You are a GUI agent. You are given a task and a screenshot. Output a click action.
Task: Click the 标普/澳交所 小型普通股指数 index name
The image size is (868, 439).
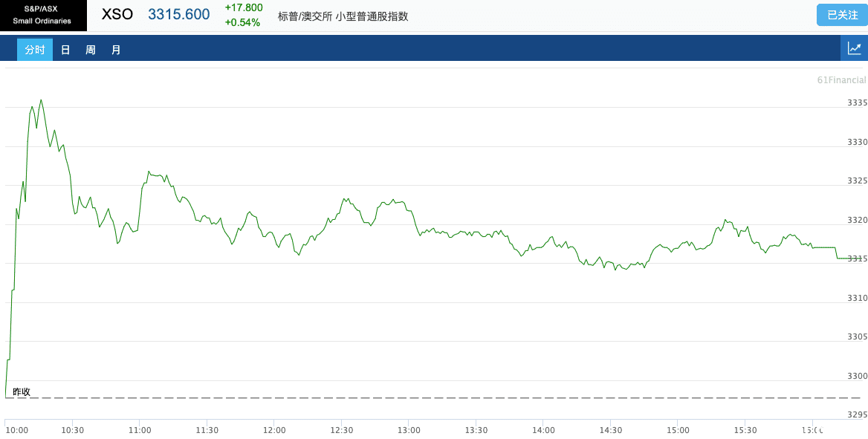click(343, 16)
